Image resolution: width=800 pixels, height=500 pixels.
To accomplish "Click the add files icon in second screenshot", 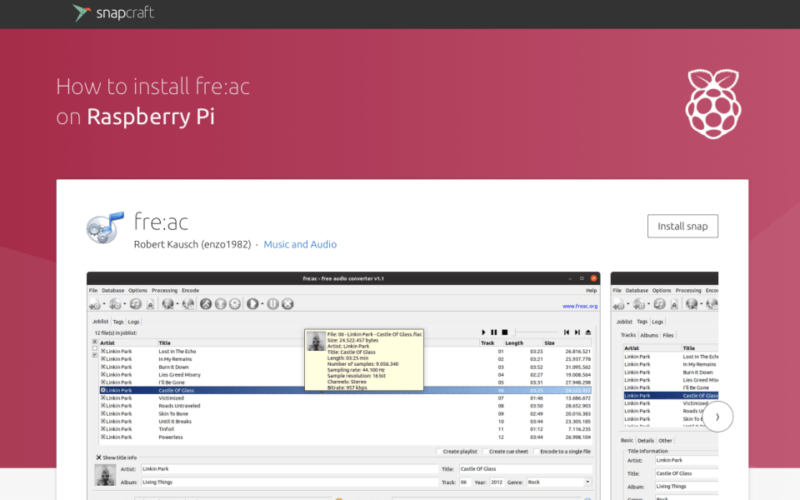I will [x=619, y=305].
